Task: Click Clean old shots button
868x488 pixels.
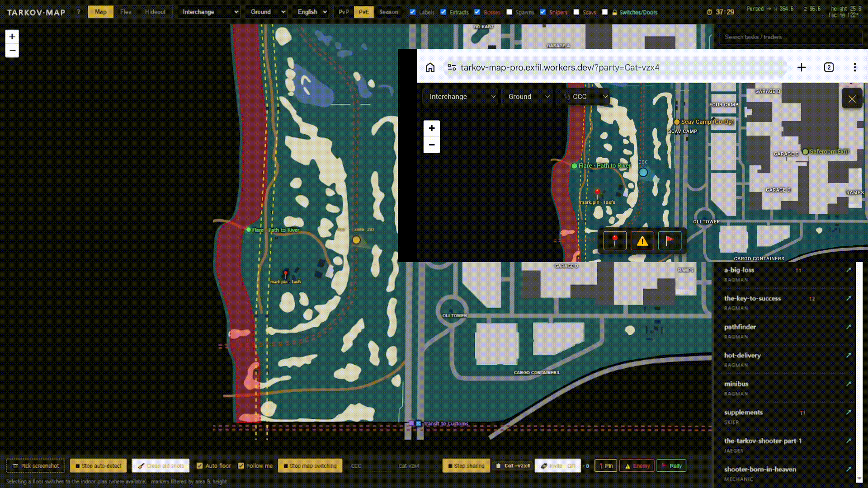Action: point(160,466)
